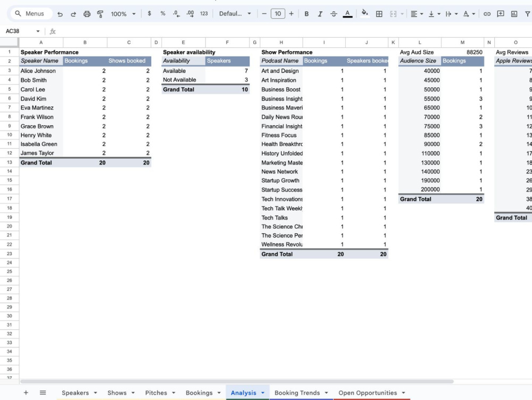Click the filter icon
Screen dimensions: 532x400
528,14
